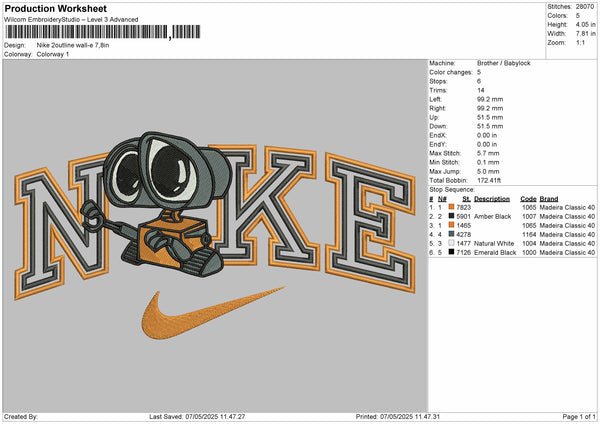Click the 'Natural White' description text
600x424 pixels.
494,243
